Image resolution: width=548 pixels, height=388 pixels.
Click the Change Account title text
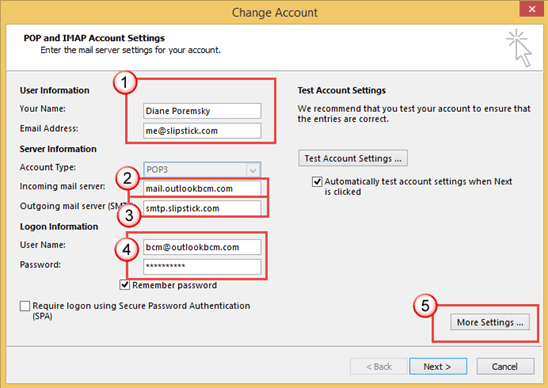point(275,13)
